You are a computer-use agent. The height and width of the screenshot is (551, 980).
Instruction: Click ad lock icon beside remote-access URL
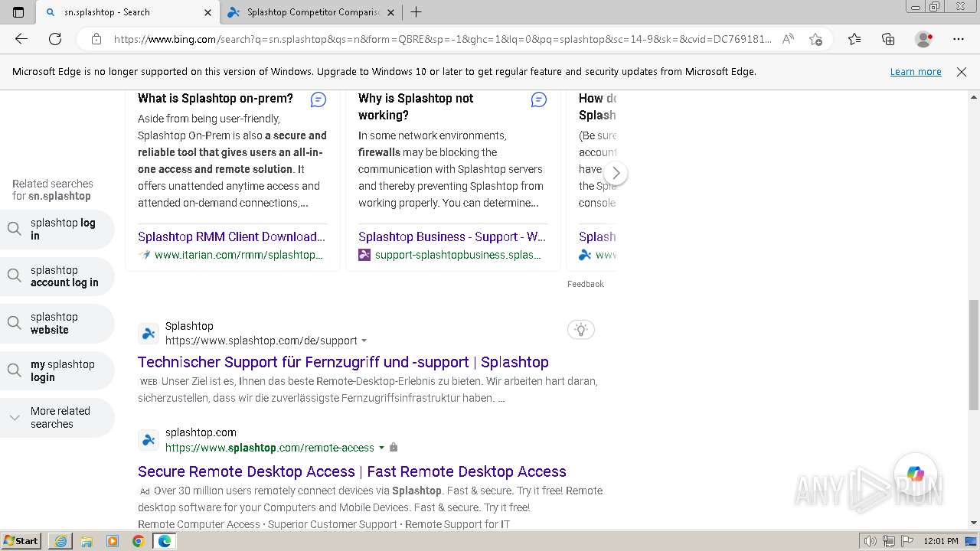click(394, 448)
